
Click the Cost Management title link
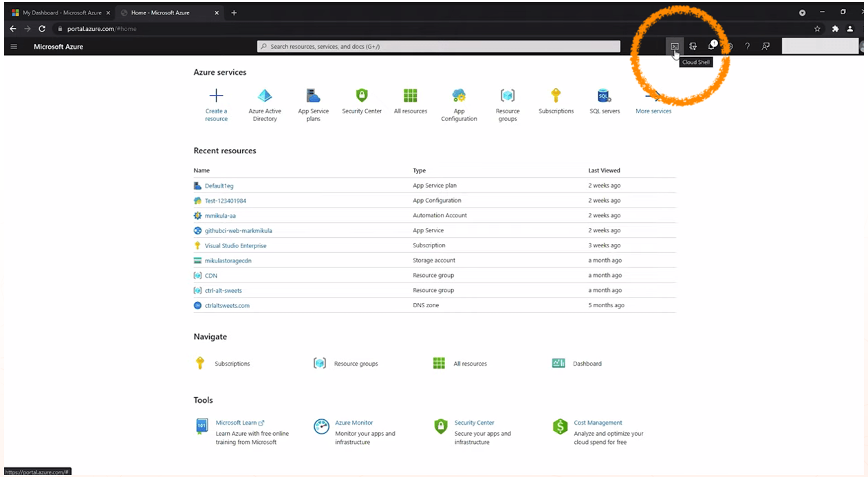pos(598,423)
